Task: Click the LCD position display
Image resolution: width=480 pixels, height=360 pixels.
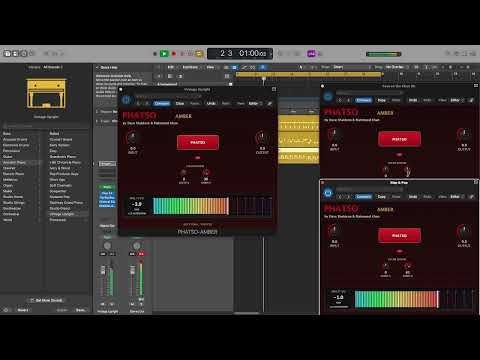Action: tap(240, 53)
